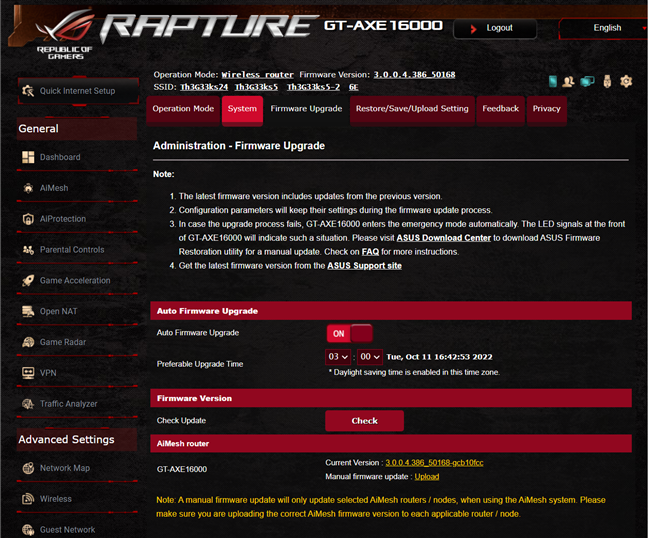648x538 pixels.
Task: Open the Feedback tab
Action: [x=500, y=109]
